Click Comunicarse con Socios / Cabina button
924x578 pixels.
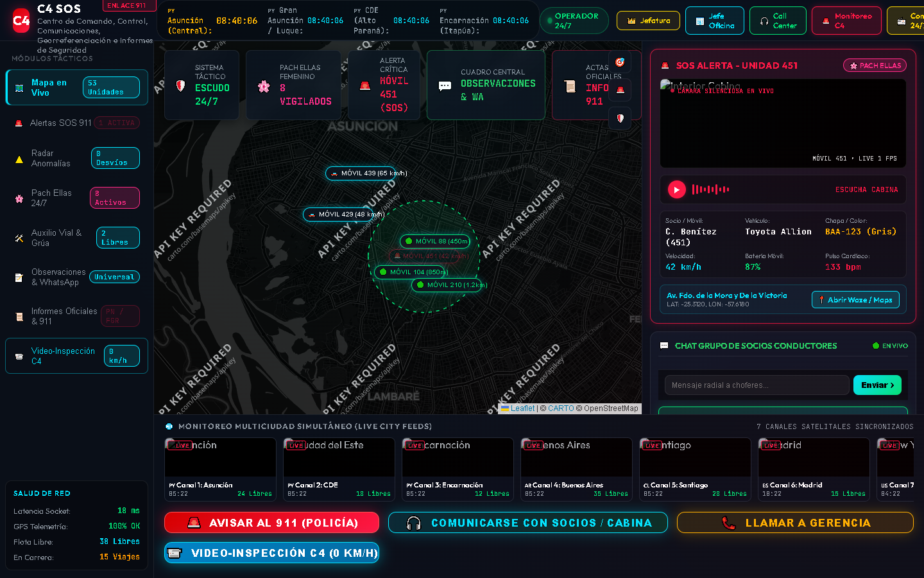tap(528, 523)
